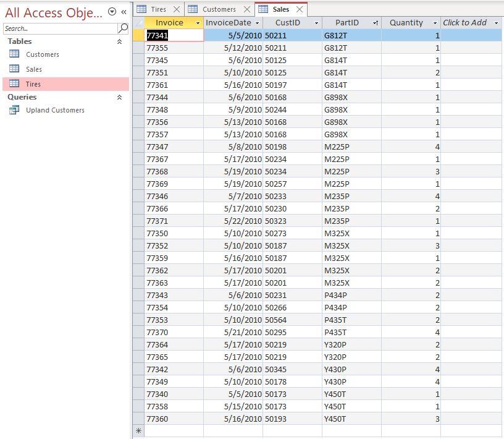The width and height of the screenshot is (504, 439).
Task: Open the Invoice column header dropdown
Action: coord(198,22)
